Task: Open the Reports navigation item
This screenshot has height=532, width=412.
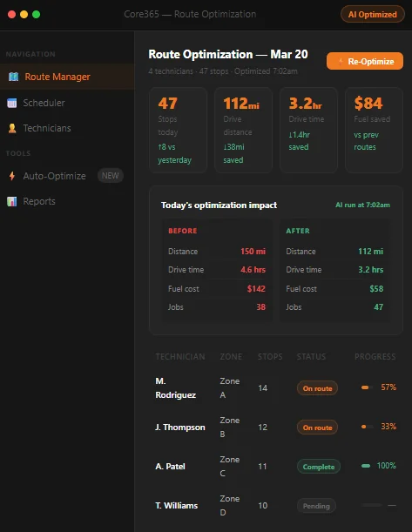Action: [67, 201]
